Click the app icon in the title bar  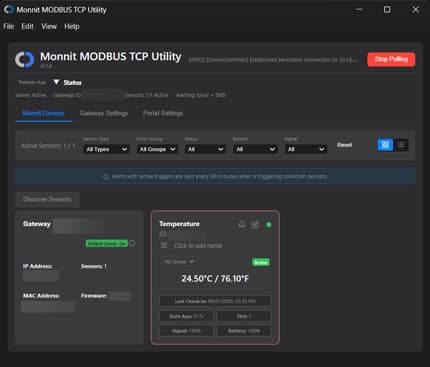(x=8, y=10)
